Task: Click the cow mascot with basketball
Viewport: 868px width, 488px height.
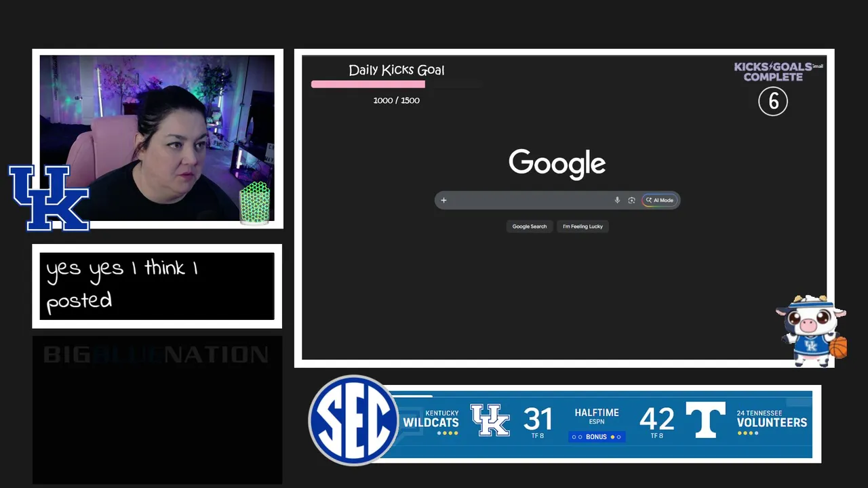Action: (812, 331)
